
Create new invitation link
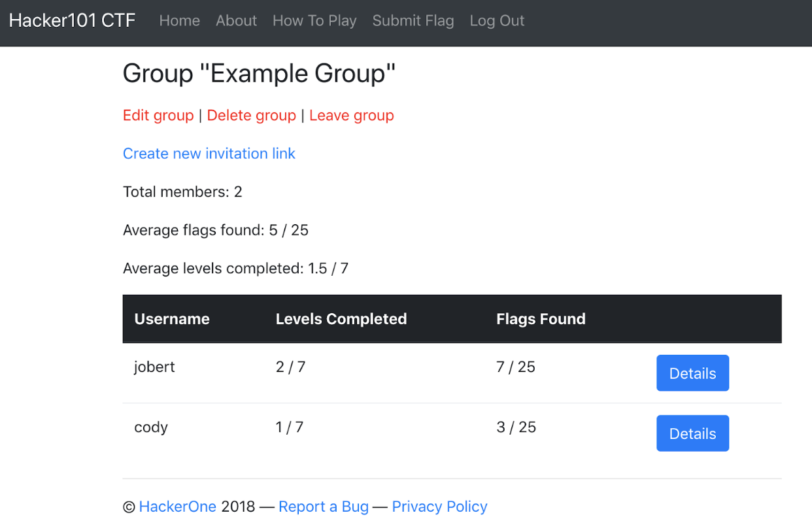coord(209,154)
